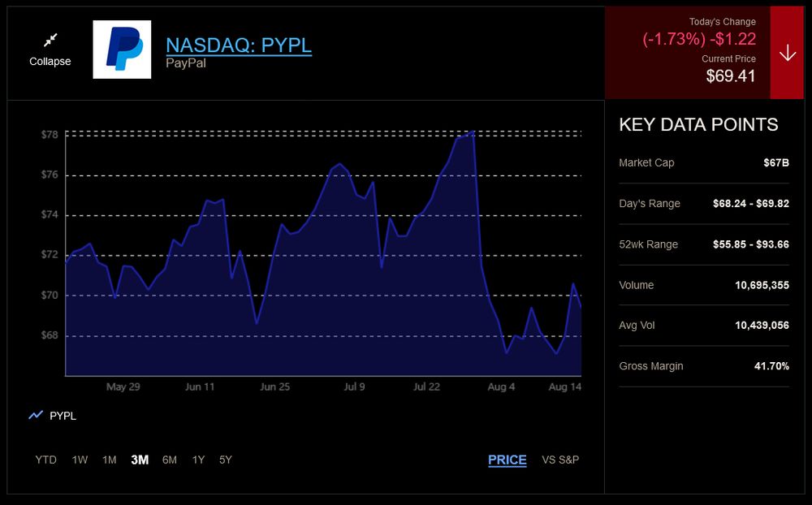Image resolution: width=812 pixels, height=505 pixels.
Task: Click the Collapse arrows icon
Action: pos(50,40)
